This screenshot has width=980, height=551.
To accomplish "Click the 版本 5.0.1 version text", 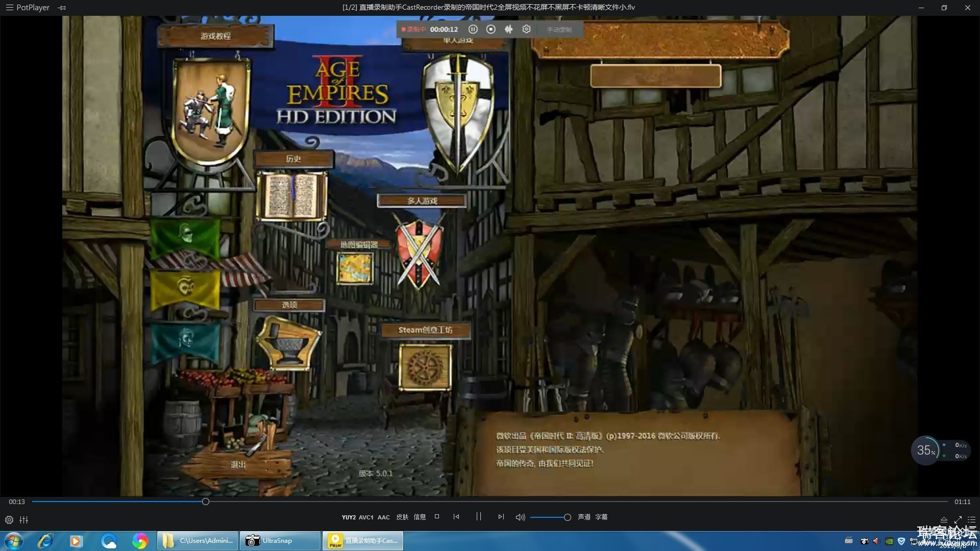I will coord(375,473).
